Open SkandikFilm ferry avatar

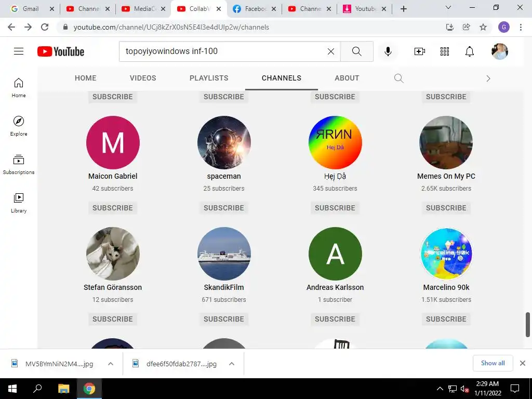click(x=224, y=254)
